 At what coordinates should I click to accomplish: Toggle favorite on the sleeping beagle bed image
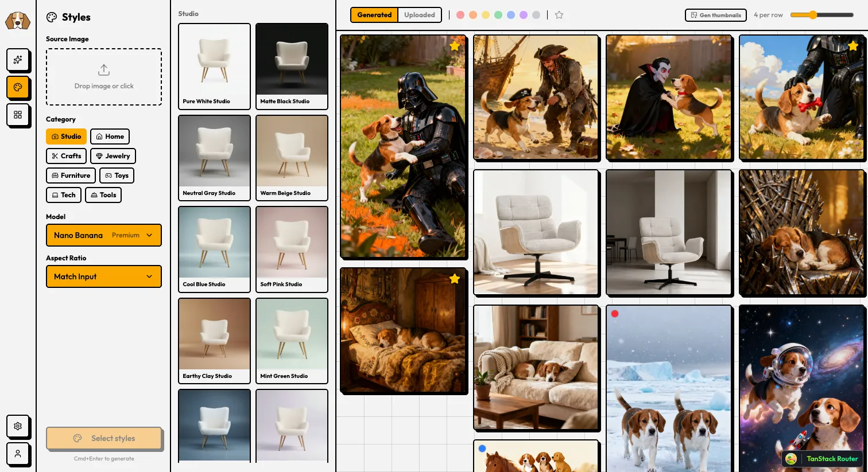click(x=455, y=278)
